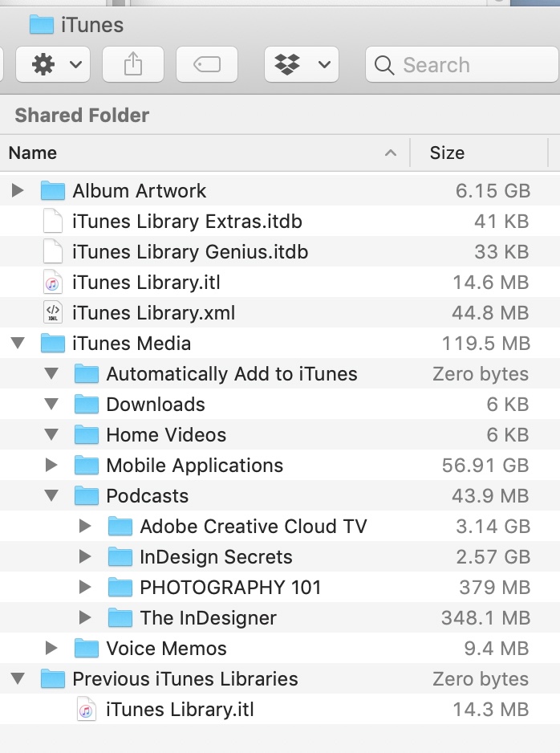Expand the Adobe Creative Cloud TV folder
The image size is (560, 753).
[85, 527]
